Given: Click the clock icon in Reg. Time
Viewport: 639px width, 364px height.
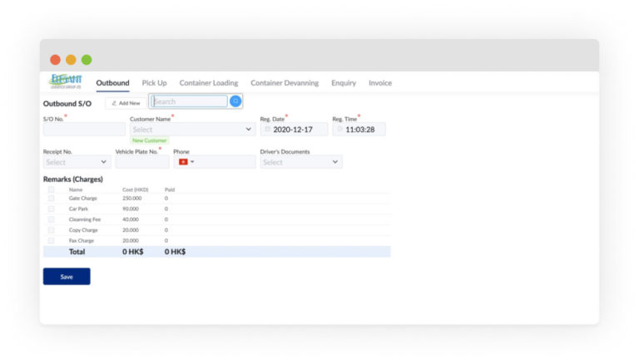Looking at the screenshot, I should [x=339, y=130].
